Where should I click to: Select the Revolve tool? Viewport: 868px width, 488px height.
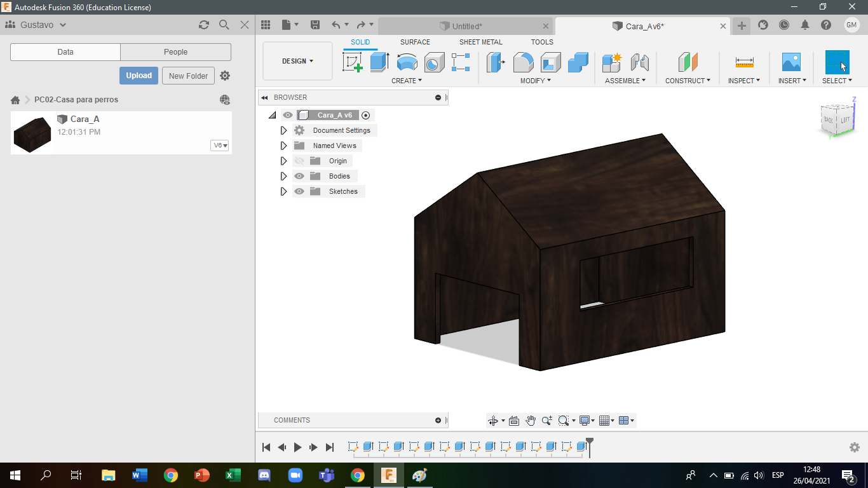tap(407, 62)
